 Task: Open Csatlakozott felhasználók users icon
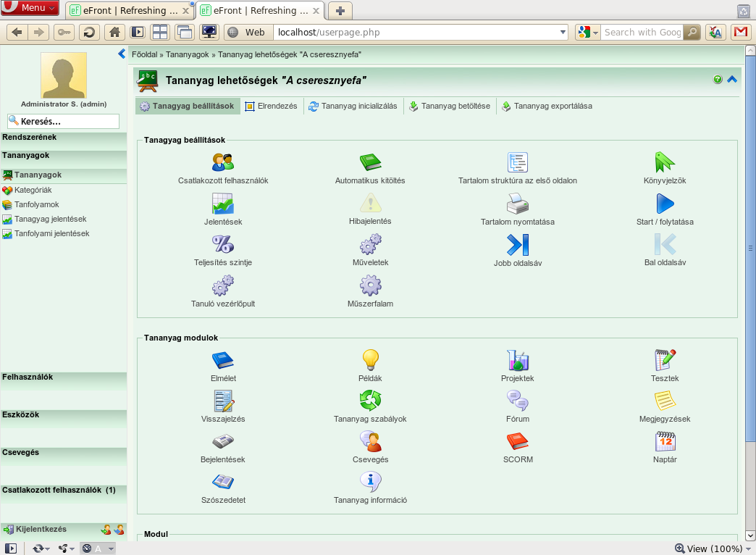[223, 162]
